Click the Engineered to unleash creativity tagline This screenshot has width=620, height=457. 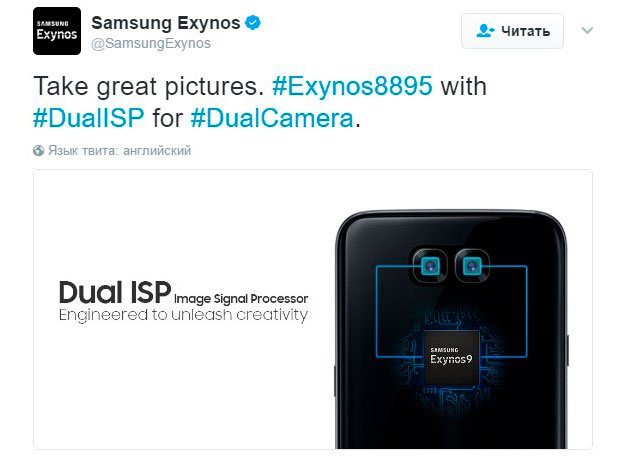point(183,315)
